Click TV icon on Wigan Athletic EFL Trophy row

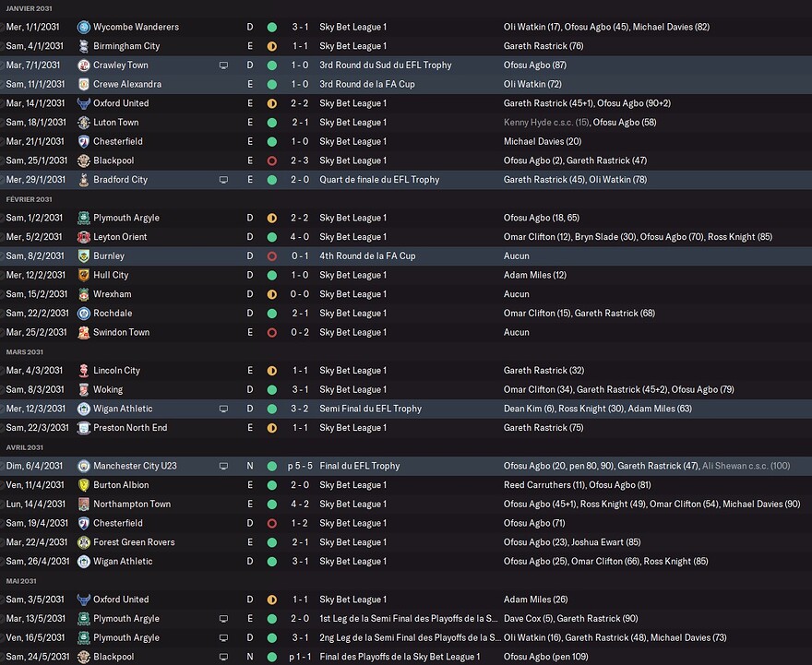pos(223,409)
